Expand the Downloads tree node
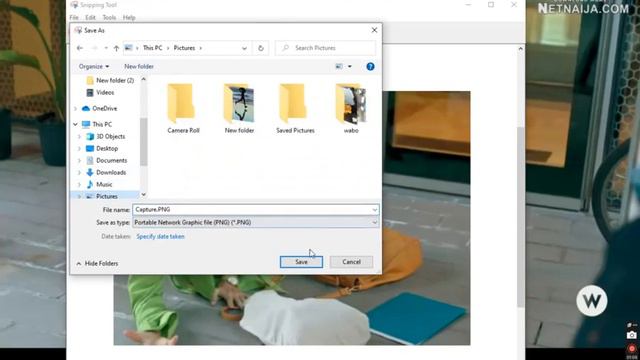 coord(79,173)
